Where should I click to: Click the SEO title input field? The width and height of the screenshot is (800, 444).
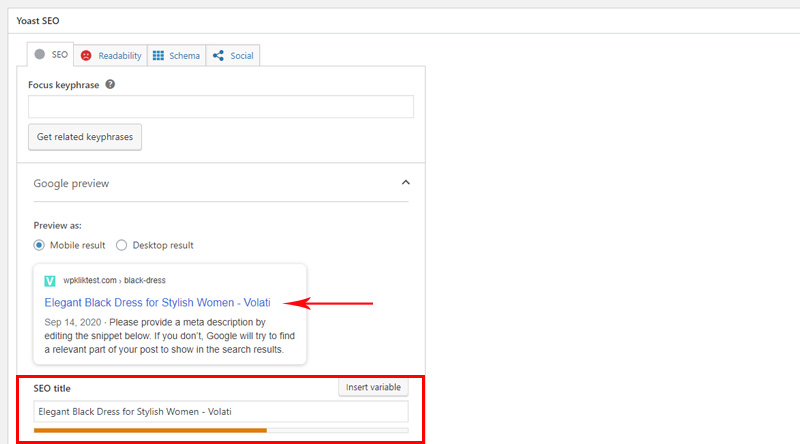click(x=221, y=411)
